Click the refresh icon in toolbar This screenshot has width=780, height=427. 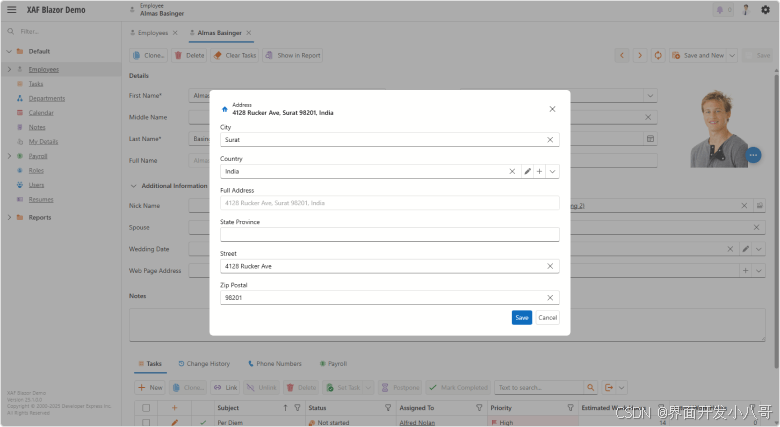click(658, 55)
